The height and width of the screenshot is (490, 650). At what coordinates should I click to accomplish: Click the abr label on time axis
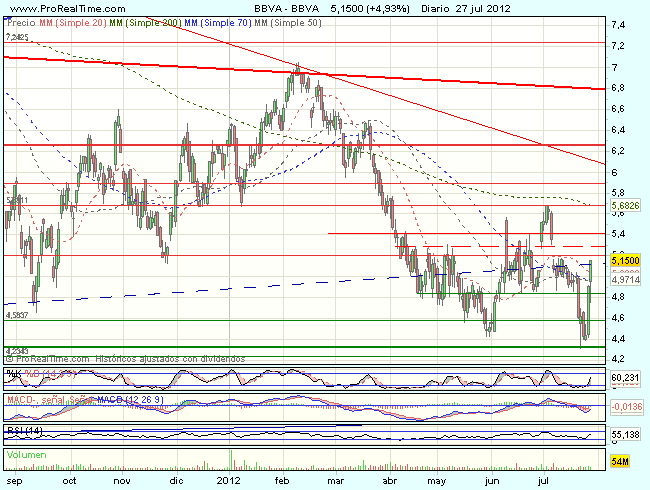[390, 481]
